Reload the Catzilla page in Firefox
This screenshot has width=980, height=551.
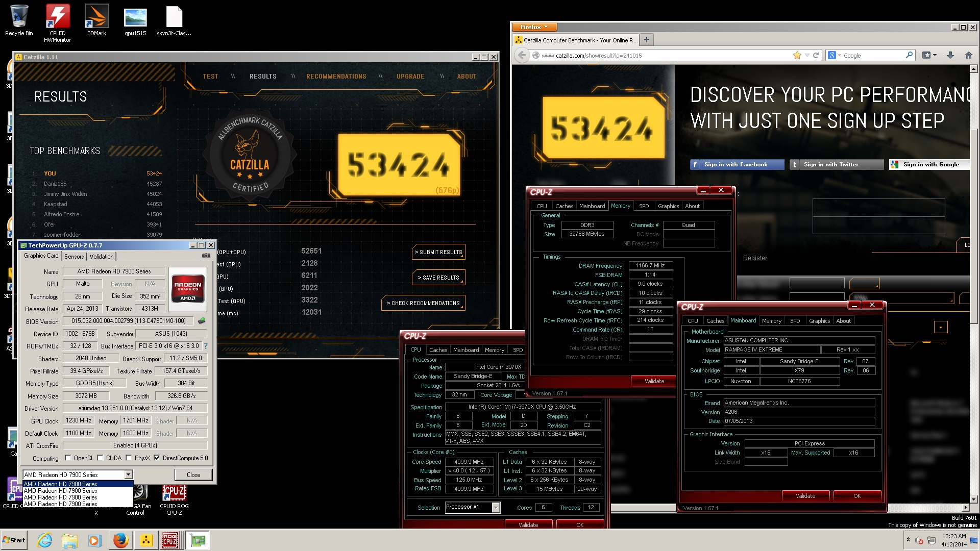(816, 55)
